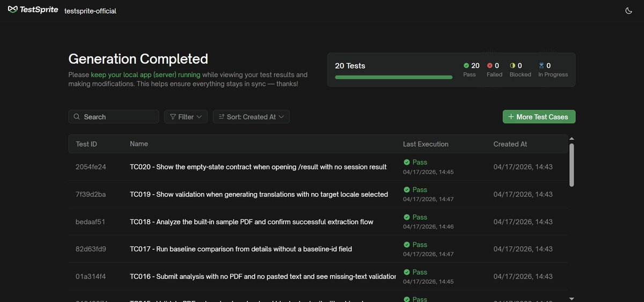This screenshot has width=644, height=302.
Task: Click the yellow Blocked icon in the summary
Action: [513, 65]
